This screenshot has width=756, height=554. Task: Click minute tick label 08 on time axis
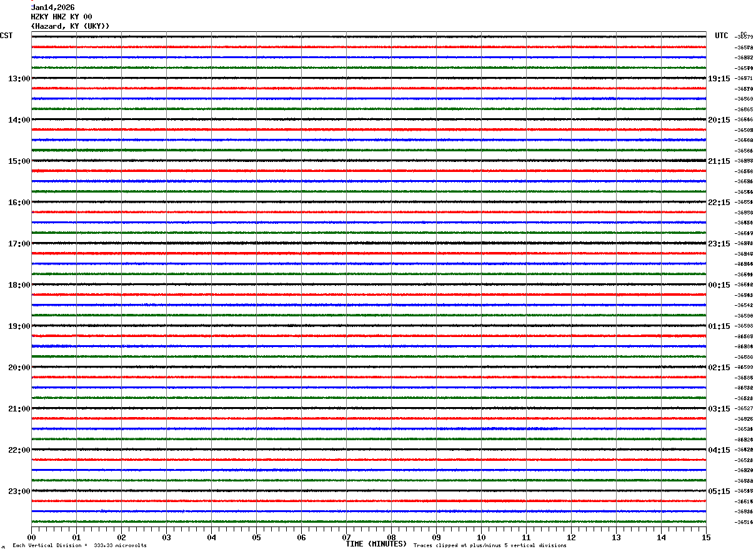pyautogui.click(x=392, y=537)
